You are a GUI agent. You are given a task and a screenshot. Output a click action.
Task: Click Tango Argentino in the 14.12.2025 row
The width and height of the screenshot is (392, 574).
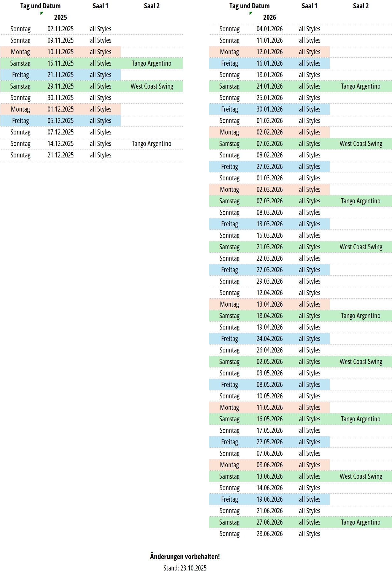[x=151, y=144]
